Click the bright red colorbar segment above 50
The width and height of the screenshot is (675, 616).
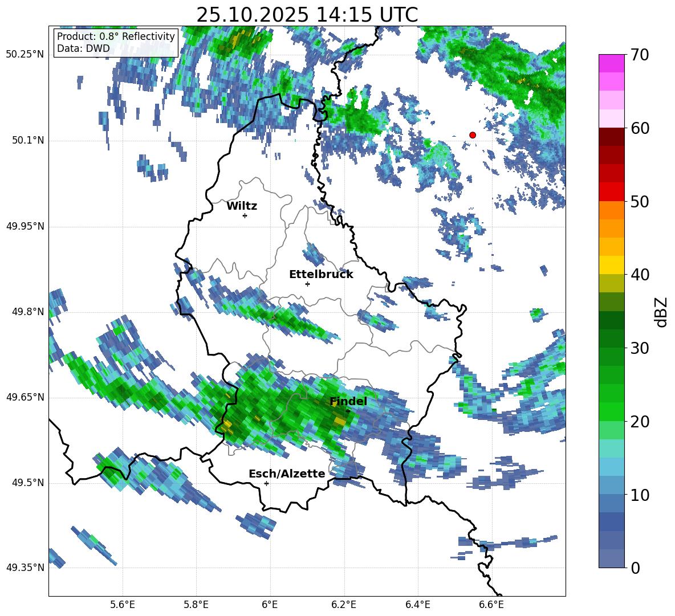coord(611,192)
